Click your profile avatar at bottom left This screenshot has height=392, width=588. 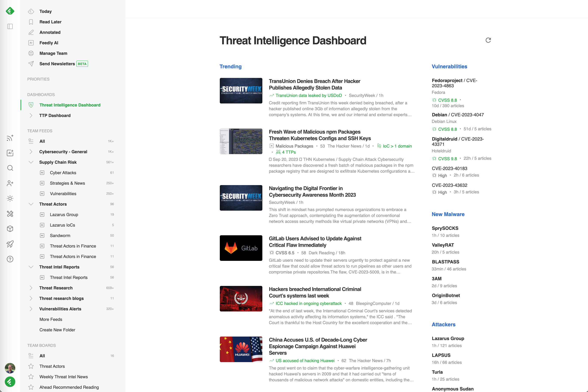10,368
